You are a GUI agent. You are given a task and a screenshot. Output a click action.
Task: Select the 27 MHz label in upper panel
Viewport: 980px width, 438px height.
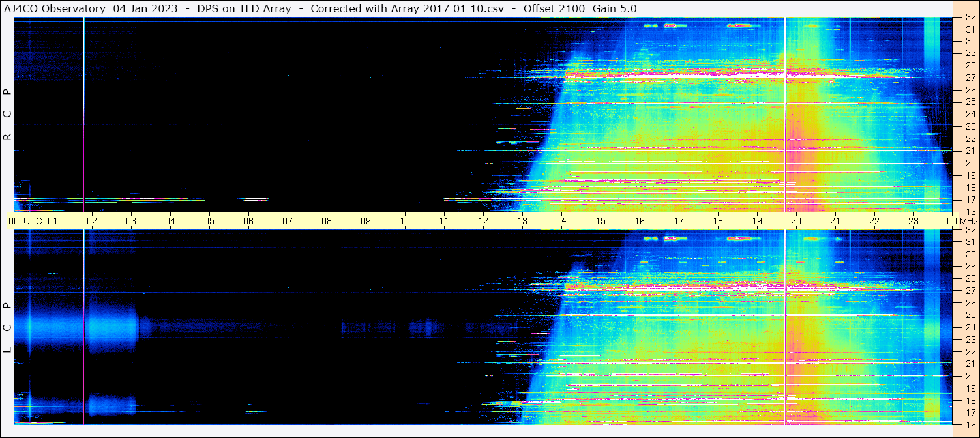970,78
